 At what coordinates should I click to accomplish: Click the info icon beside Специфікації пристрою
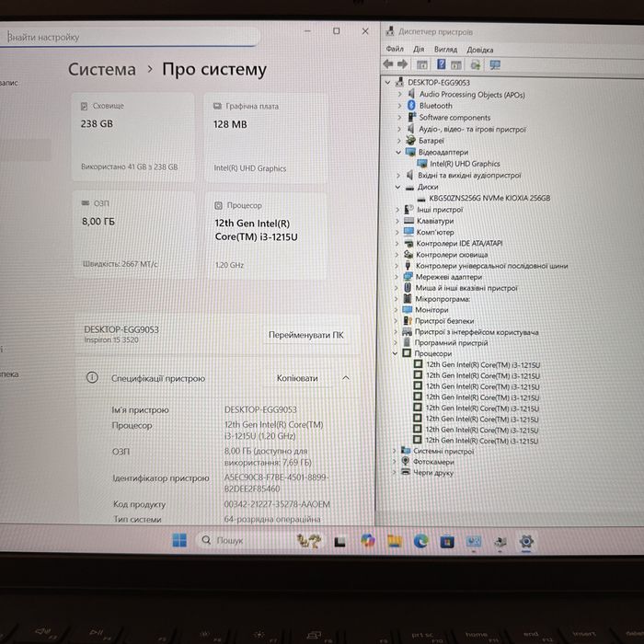tap(92, 377)
